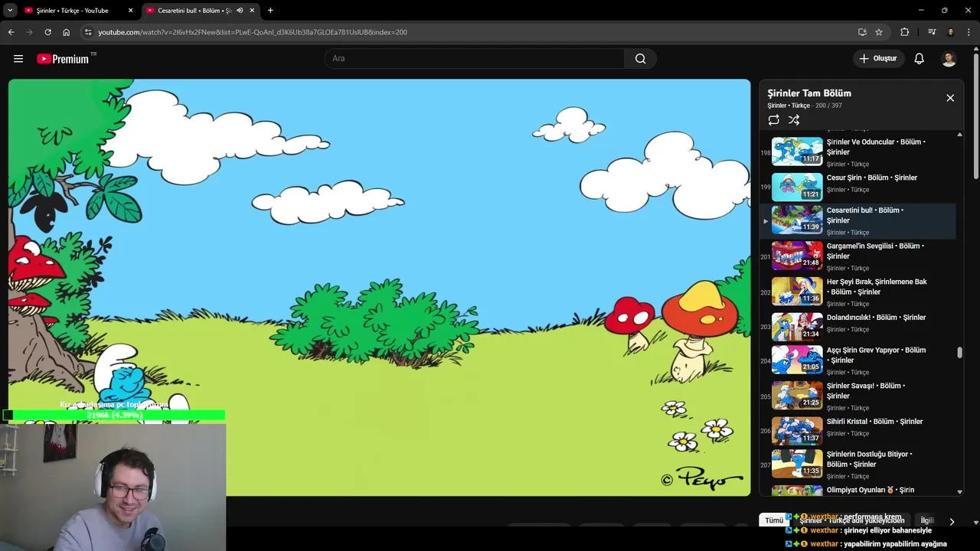980x551 pixels.
Task: Select the İlgili filter chip
Action: 927,520
